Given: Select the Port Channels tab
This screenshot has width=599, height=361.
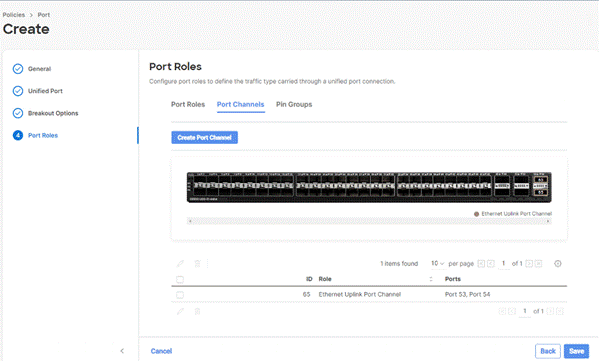Looking at the screenshot, I should pyautogui.click(x=240, y=104).
